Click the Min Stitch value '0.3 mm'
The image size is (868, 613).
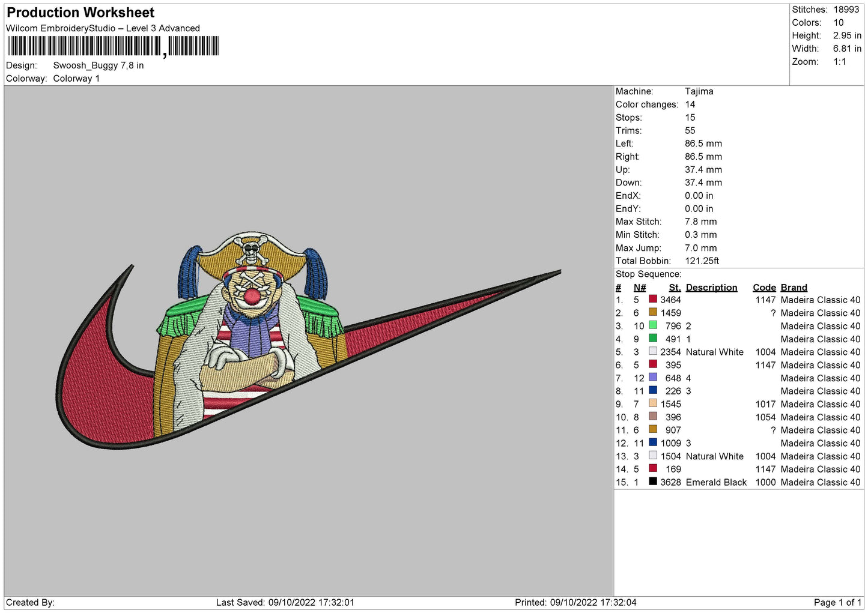pos(701,235)
